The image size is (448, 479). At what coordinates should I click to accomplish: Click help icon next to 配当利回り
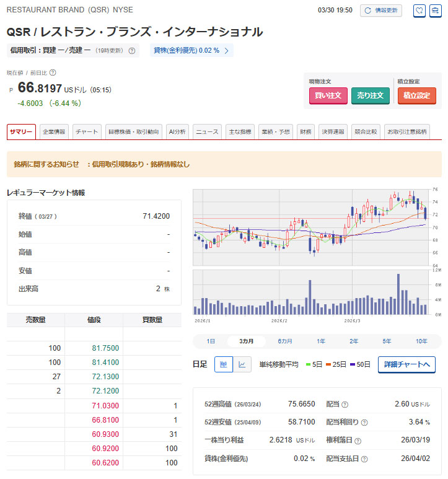(x=366, y=423)
